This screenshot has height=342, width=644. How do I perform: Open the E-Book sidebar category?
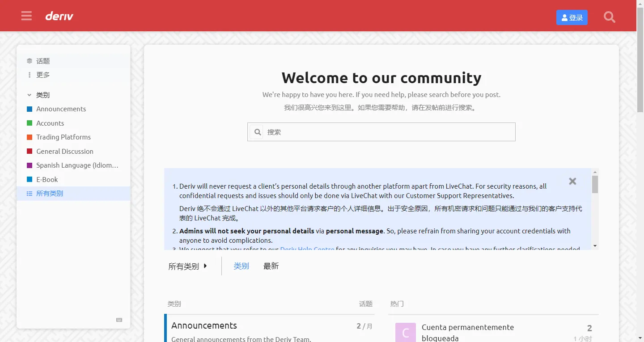coord(73,179)
